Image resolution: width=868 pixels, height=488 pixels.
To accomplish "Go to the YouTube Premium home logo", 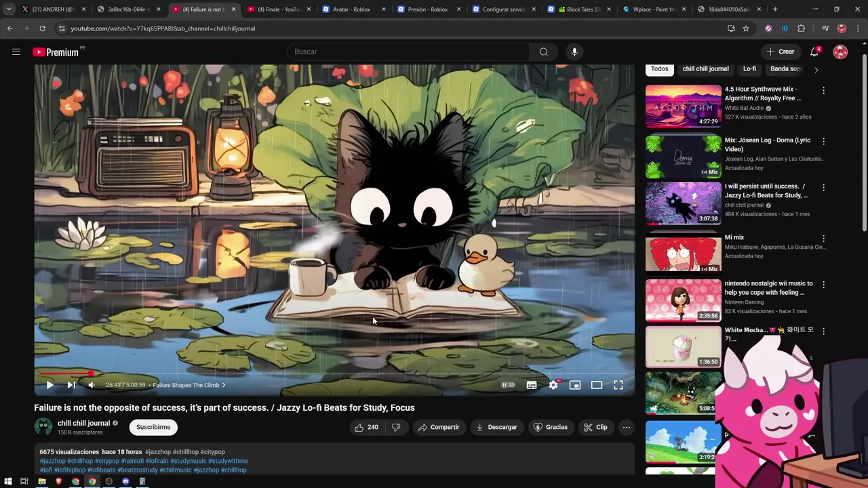I will pos(56,52).
